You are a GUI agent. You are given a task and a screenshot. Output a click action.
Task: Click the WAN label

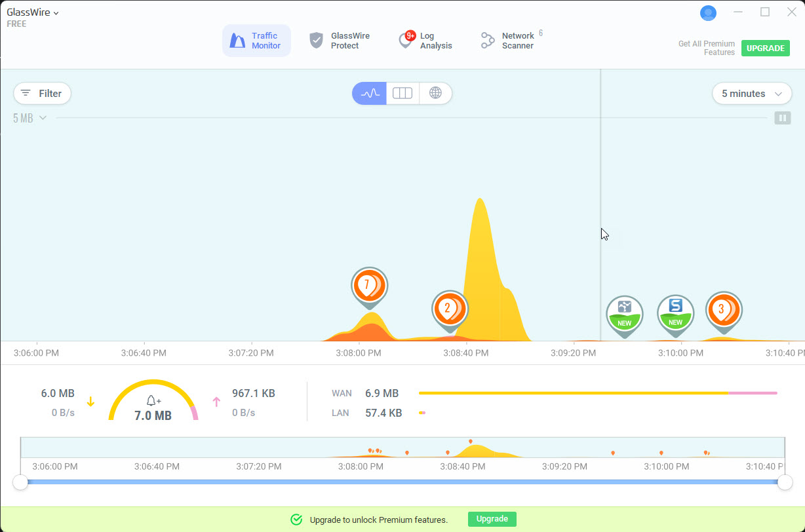(342, 393)
